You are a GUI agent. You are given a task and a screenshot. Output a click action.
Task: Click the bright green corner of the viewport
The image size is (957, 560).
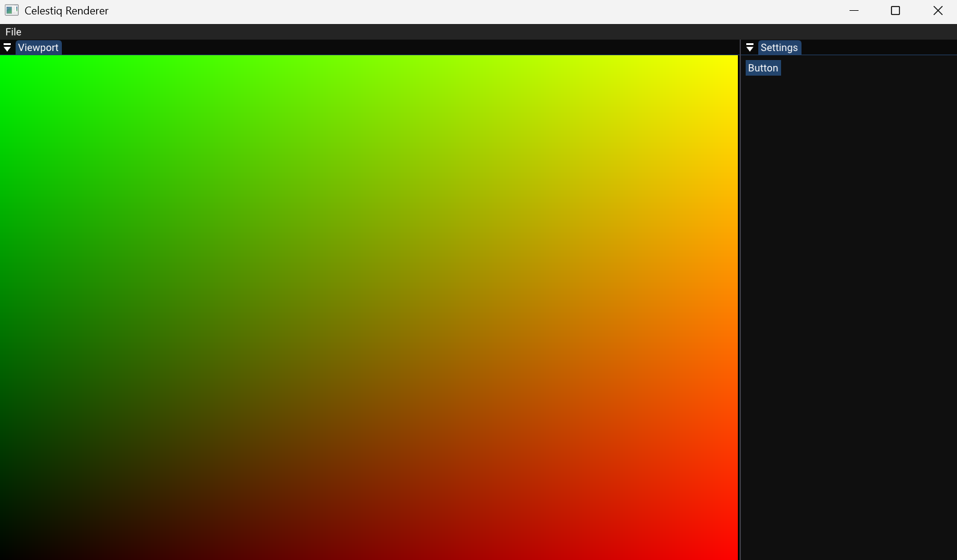click(x=5, y=60)
